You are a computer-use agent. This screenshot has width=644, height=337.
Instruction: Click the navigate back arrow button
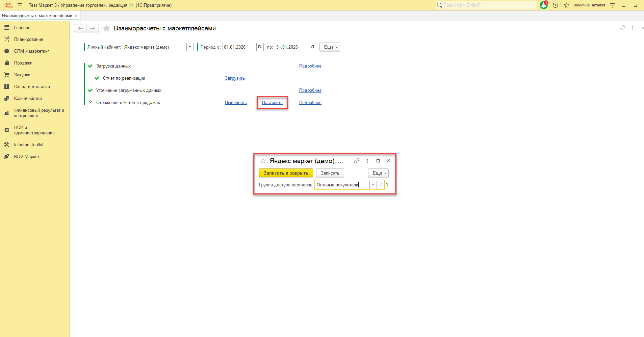click(80, 28)
